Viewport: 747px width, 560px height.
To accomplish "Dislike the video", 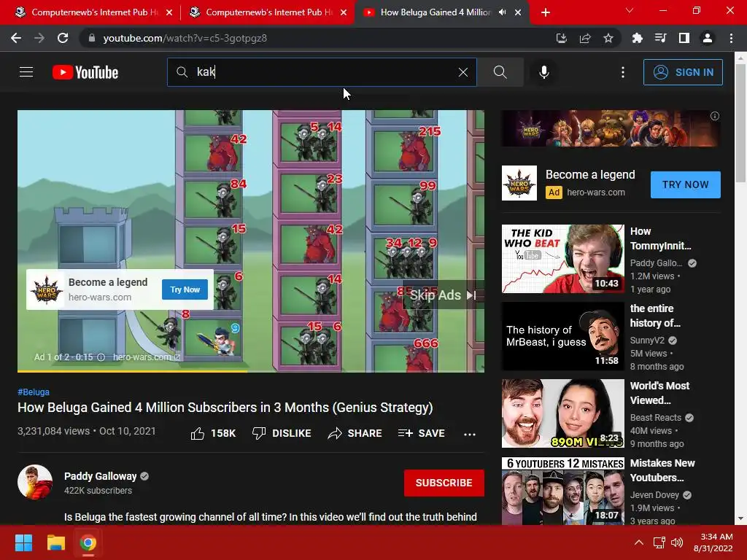I will 282,433.
